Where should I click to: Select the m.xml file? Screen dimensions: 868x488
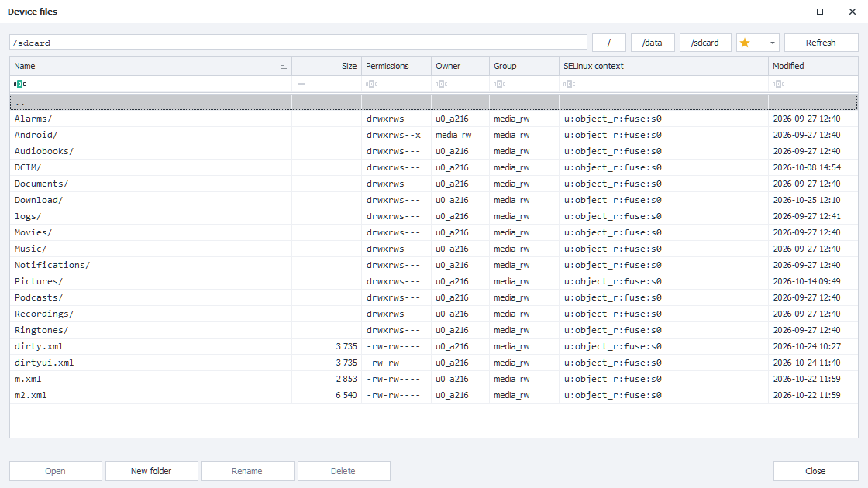point(433,379)
